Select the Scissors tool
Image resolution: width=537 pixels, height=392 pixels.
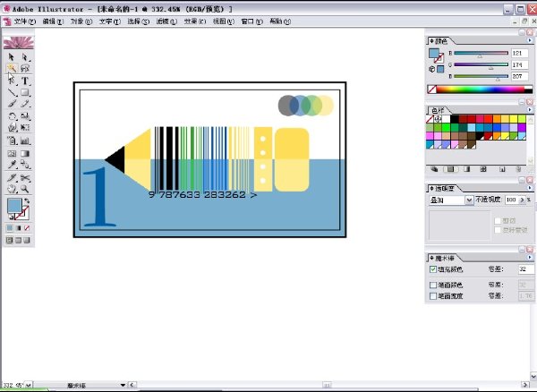coord(25,178)
